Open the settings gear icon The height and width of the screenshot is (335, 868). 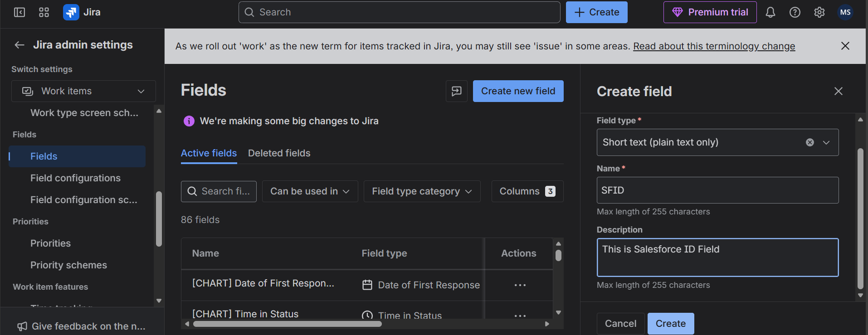point(819,12)
